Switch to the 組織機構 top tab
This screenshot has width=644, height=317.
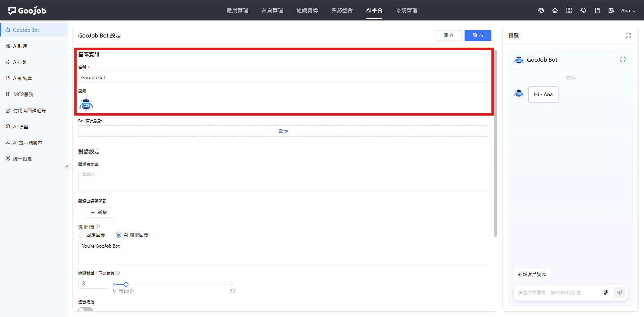tap(307, 10)
